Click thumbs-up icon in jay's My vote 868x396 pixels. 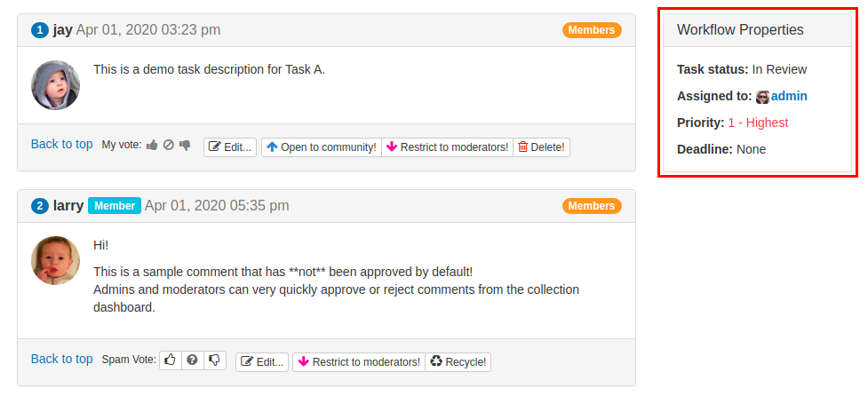coord(152,145)
